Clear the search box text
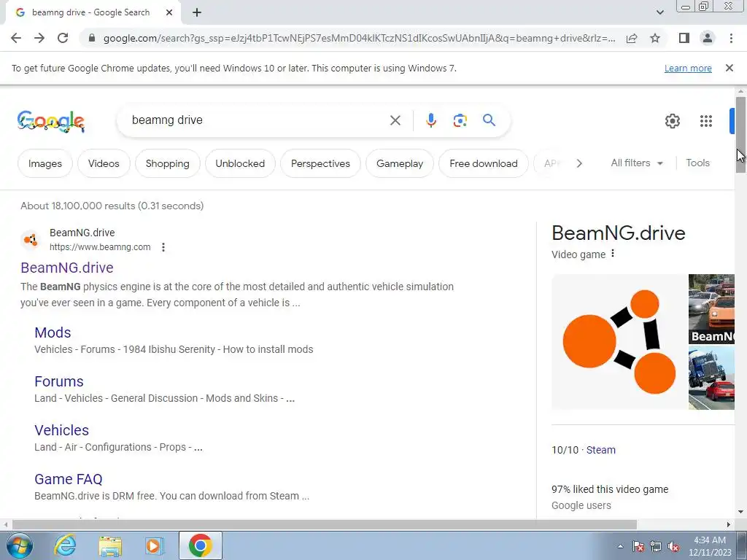 click(395, 120)
